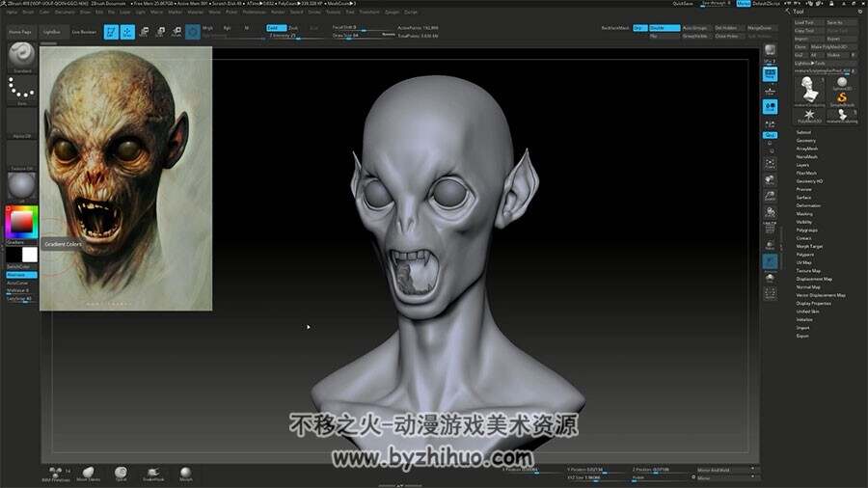This screenshot has width=868, height=488.
Task: Toggle Alternate color button
Action: pyautogui.click(x=21, y=275)
